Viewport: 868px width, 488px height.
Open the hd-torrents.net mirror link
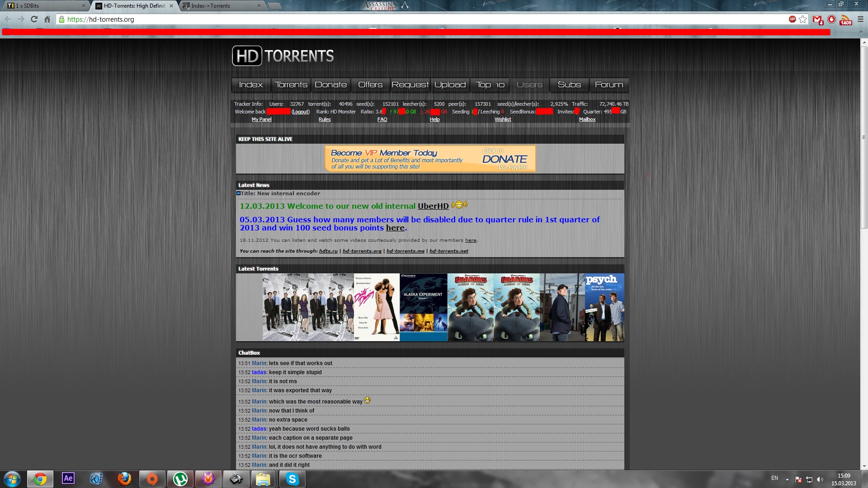(x=448, y=251)
